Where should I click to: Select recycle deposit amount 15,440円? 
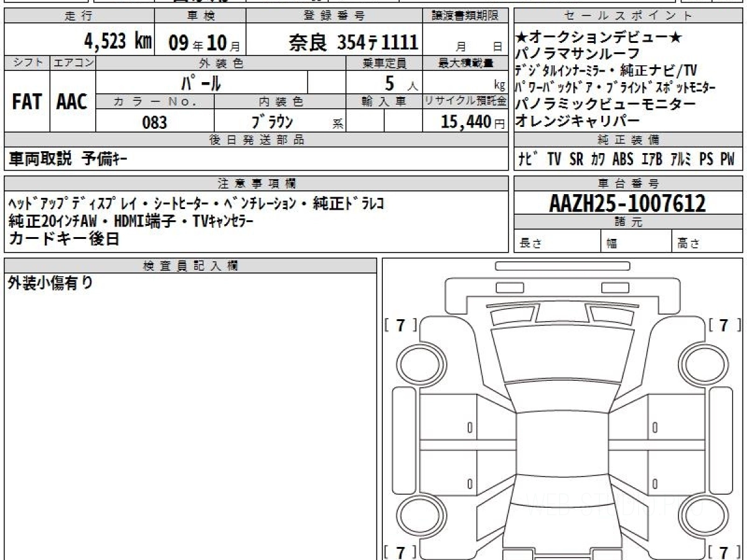point(473,123)
